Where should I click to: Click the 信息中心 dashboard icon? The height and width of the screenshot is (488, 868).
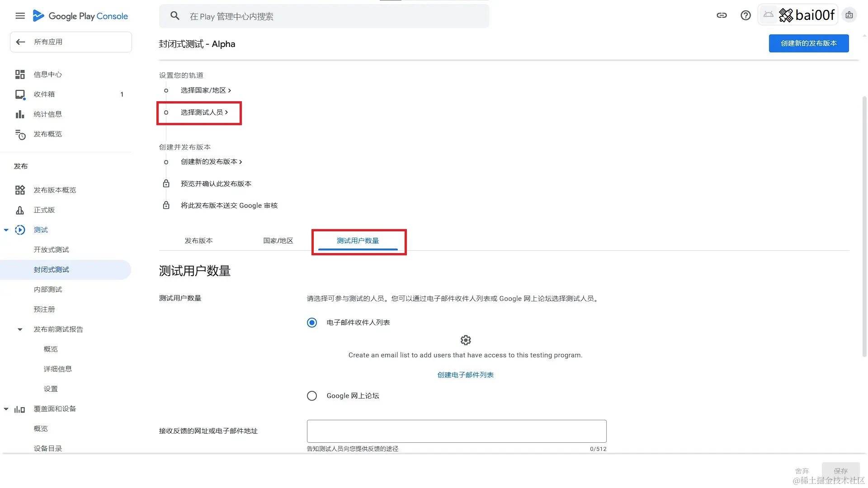coord(20,75)
